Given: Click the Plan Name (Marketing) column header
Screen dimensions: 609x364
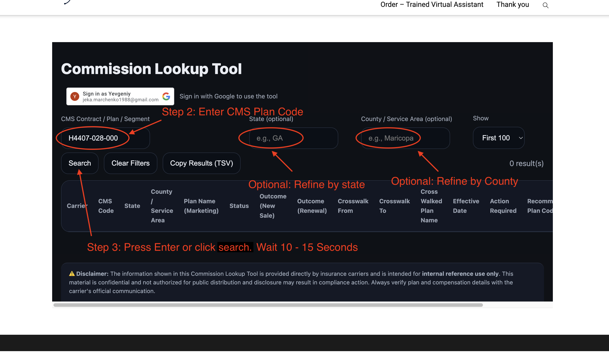Looking at the screenshot, I should 201,206.
